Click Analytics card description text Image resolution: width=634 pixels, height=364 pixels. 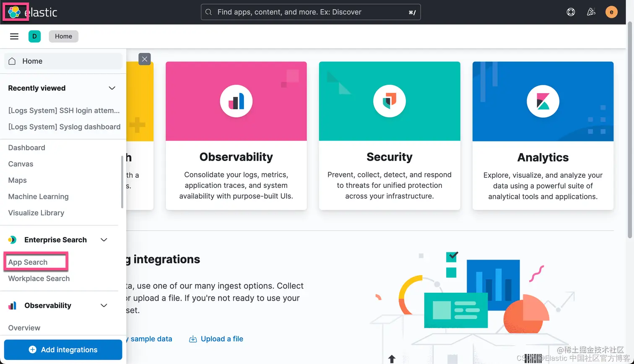tap(543, 186)
